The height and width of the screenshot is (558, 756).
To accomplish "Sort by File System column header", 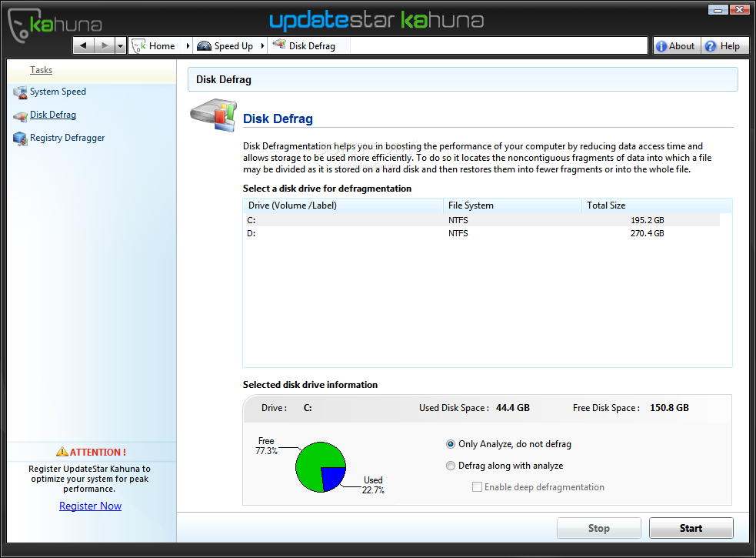I will [512, 205].
